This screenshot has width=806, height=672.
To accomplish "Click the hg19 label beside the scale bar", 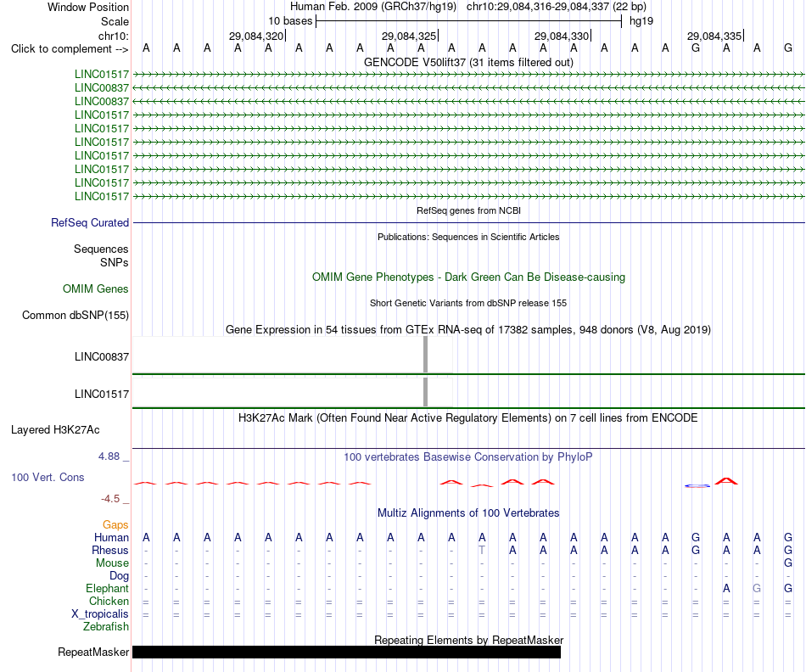I will point(641,21).
